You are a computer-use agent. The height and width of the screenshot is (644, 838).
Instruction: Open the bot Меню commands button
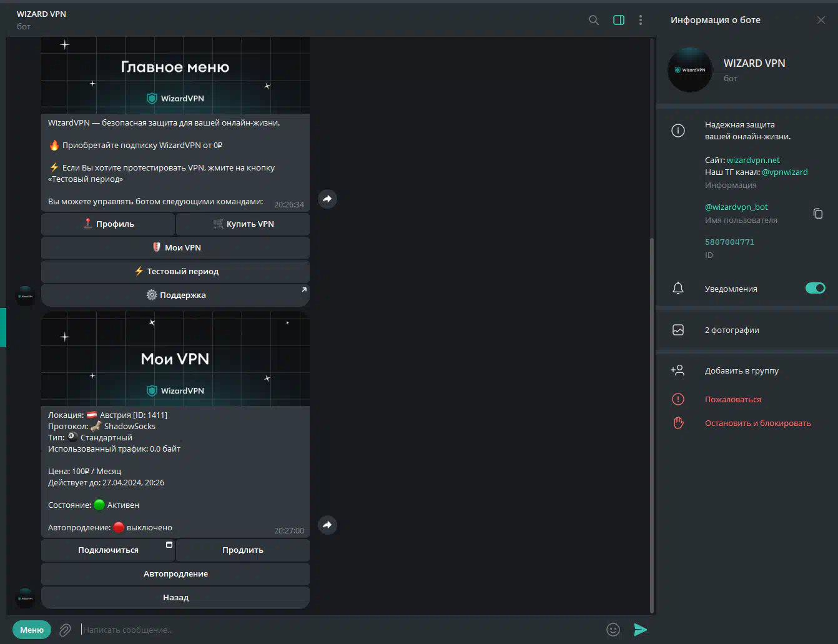click(32, 630)
